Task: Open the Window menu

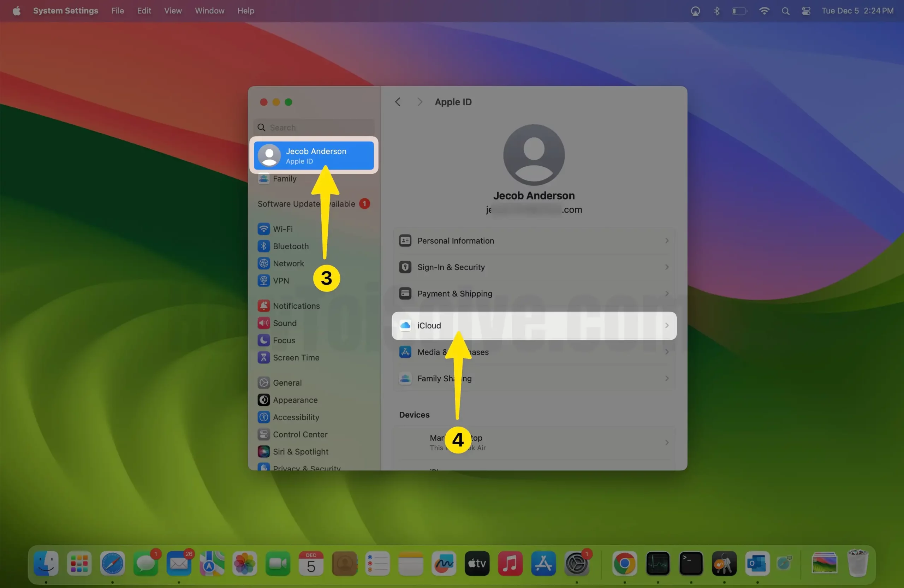Action: click(209, 11)
